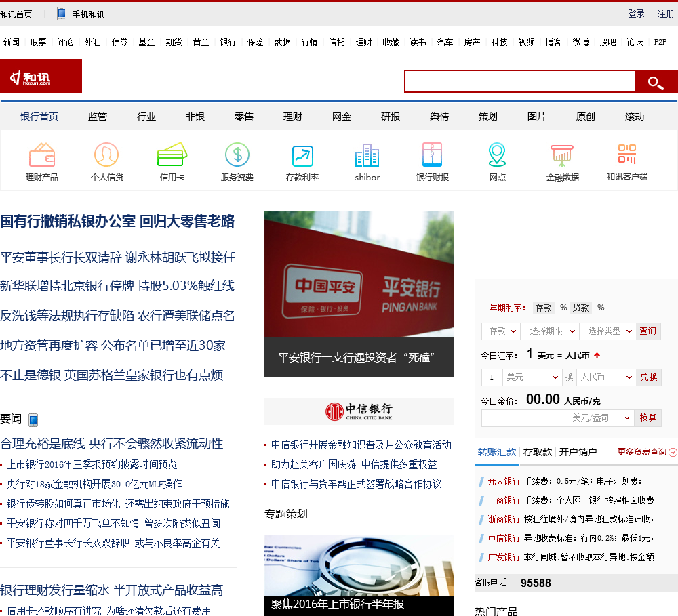Click the arrow icon after 更多资费查询
This screenshot has height=616, width=678.
pyautogui.click(x=673, y=452)
